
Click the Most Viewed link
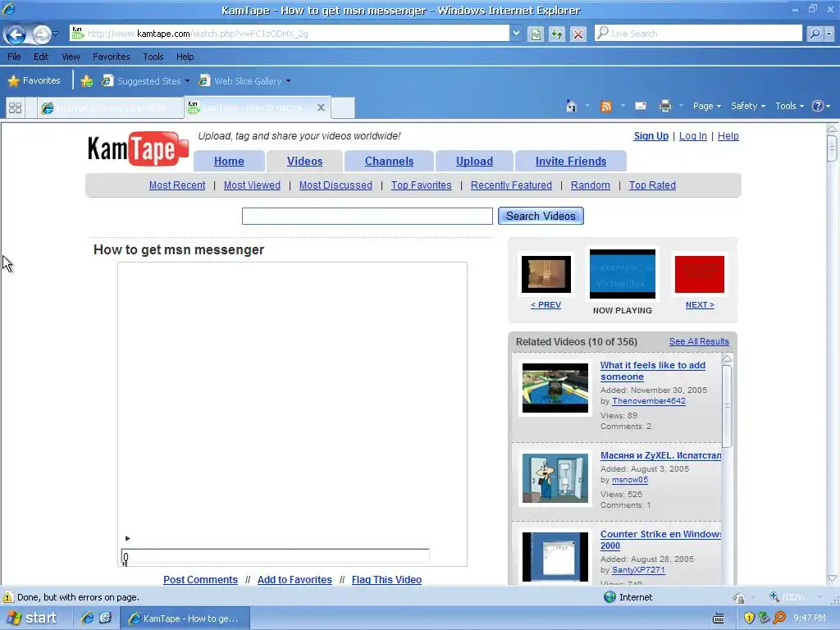pyautogui.click(x=252, y=185)
